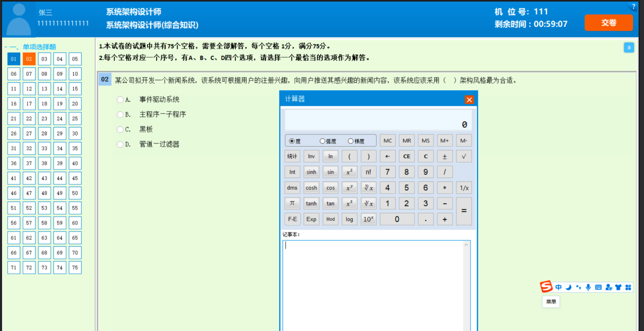Choose option C 黑板
Viewport: 644px width, 331px height.
click(120, 130)
